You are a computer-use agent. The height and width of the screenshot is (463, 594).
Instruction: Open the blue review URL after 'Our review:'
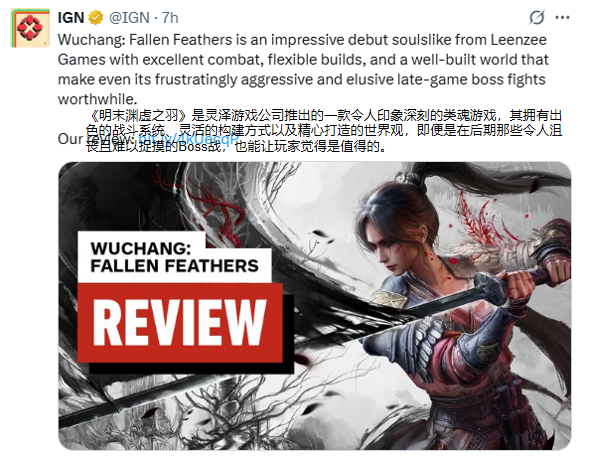click(188, 139)
